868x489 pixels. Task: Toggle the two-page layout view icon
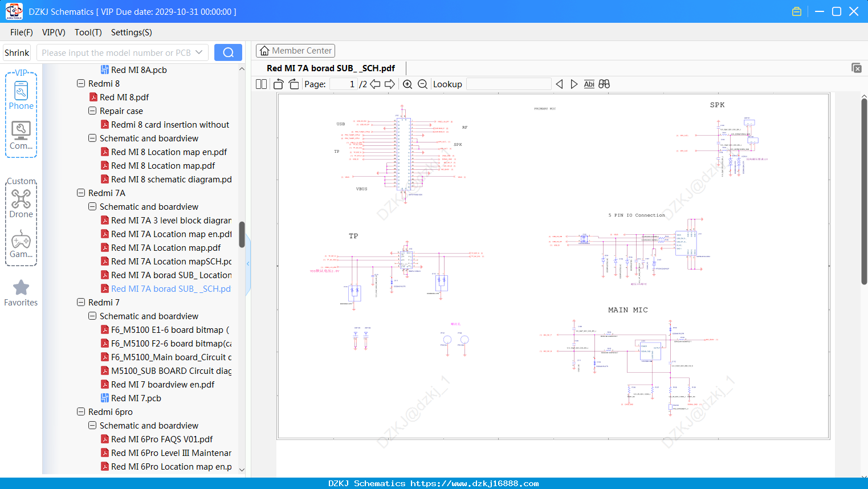point(261,84)
